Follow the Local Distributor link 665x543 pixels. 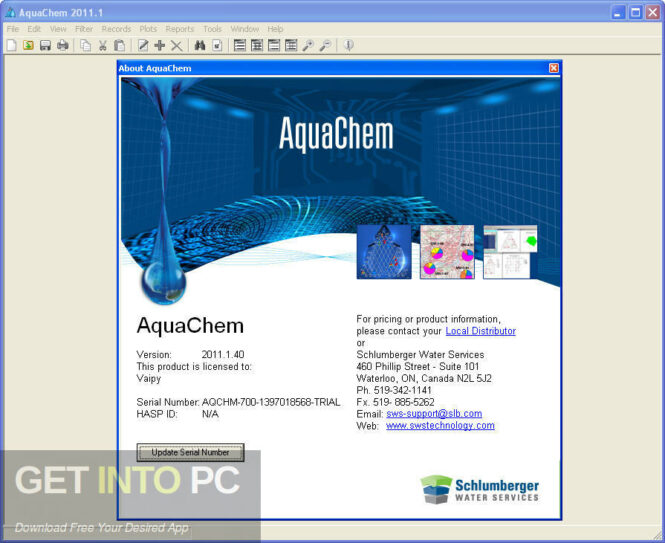pyautogui.click(x=481, y=331)
